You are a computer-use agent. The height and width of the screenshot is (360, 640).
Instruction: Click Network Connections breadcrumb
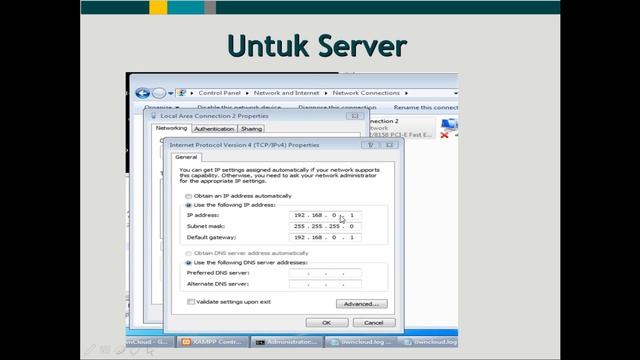366,93
